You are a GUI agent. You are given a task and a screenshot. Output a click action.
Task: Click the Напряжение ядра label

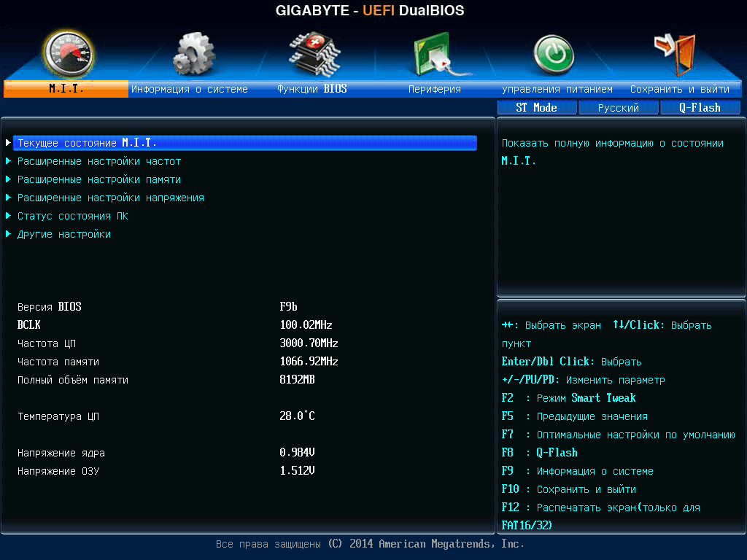coord(61,453)
